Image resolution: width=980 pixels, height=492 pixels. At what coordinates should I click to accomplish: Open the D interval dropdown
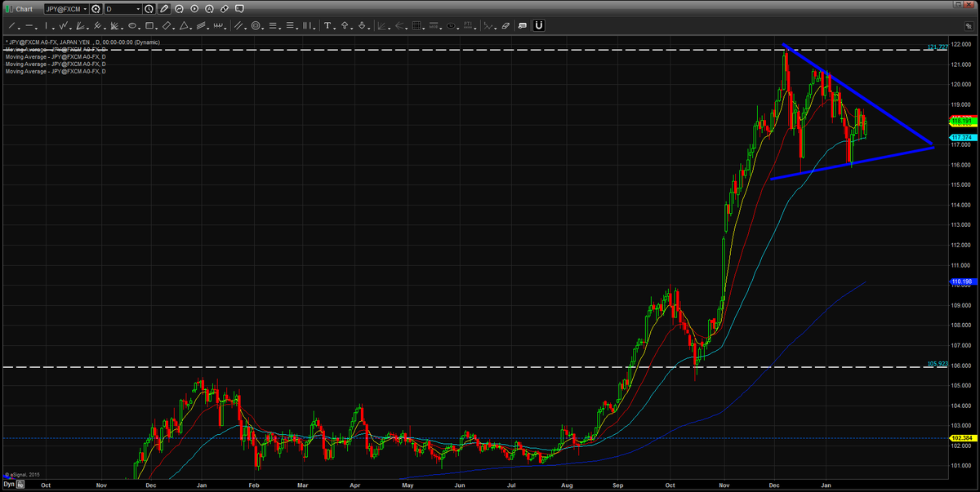pos(123,9)
